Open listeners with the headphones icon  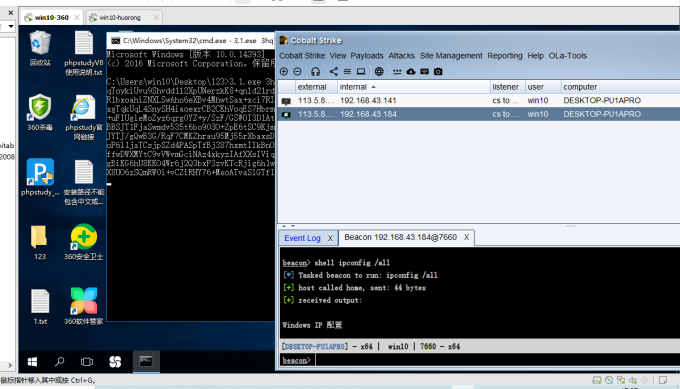[x=316, y=72]
